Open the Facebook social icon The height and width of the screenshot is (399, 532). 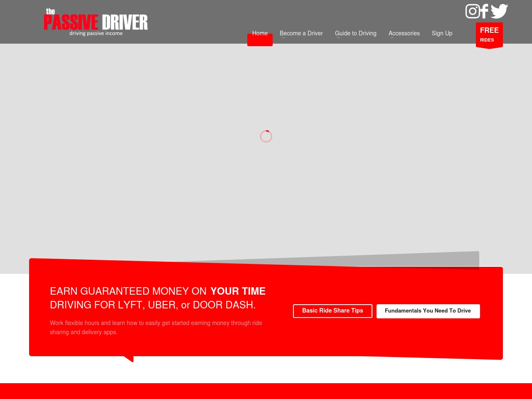485,11
